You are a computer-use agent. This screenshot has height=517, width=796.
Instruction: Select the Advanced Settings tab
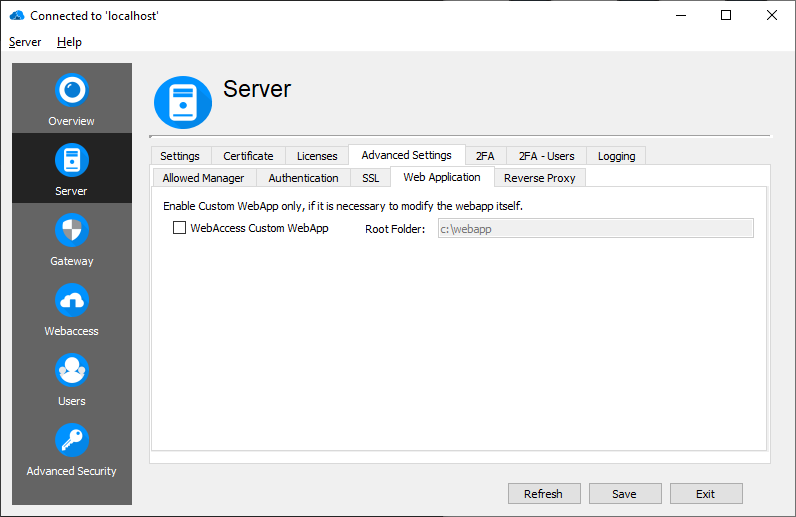[x=407, y=155]
